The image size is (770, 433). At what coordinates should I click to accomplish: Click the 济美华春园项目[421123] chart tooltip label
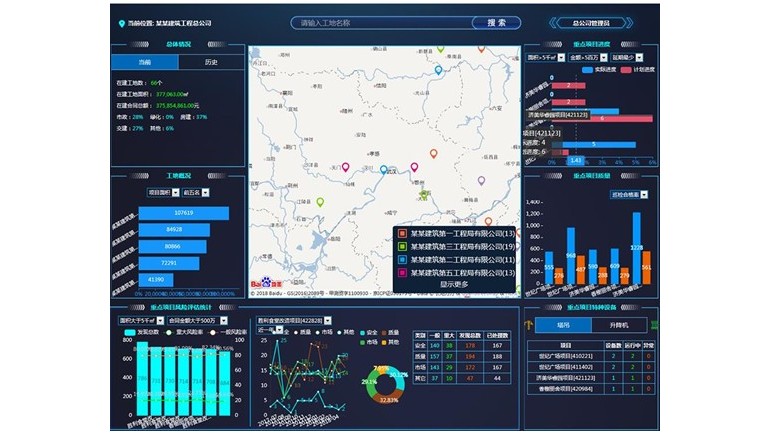coord(557,115)
